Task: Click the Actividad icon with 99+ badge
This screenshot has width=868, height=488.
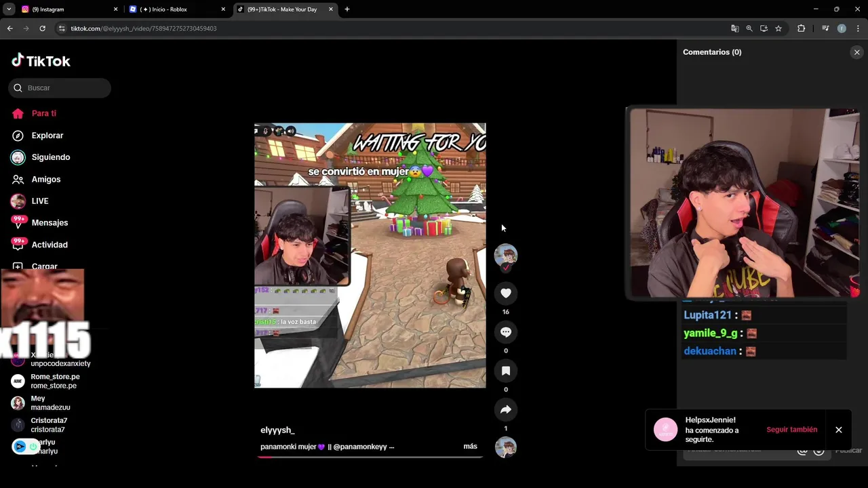Action: pyautogui.click(x=18, y=244)
